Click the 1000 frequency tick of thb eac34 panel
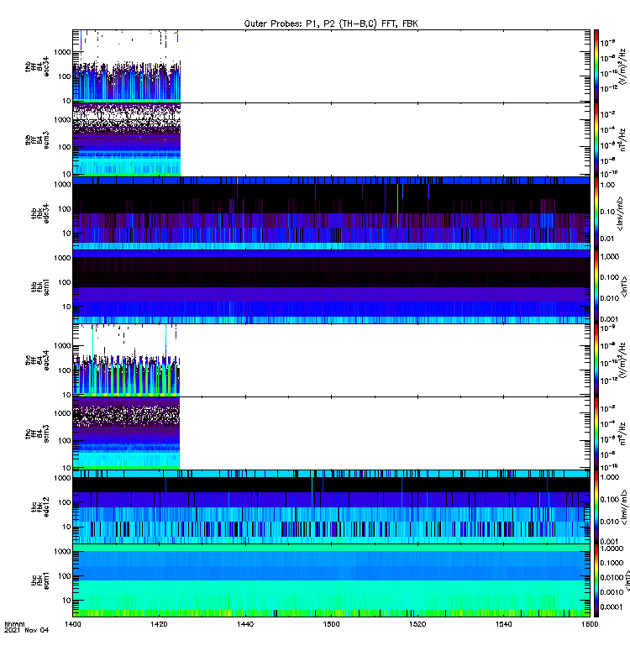 tap(62, 52)
